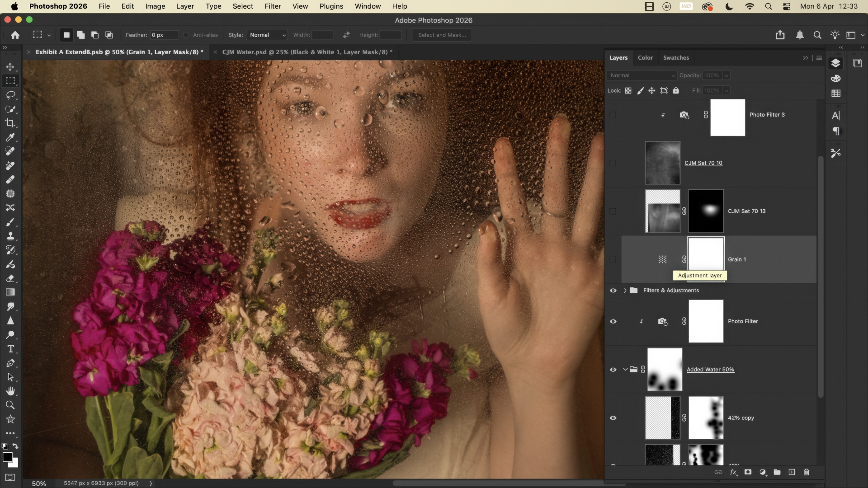Toggle visibility of Filters & Adjustments group

pos(613,291)
